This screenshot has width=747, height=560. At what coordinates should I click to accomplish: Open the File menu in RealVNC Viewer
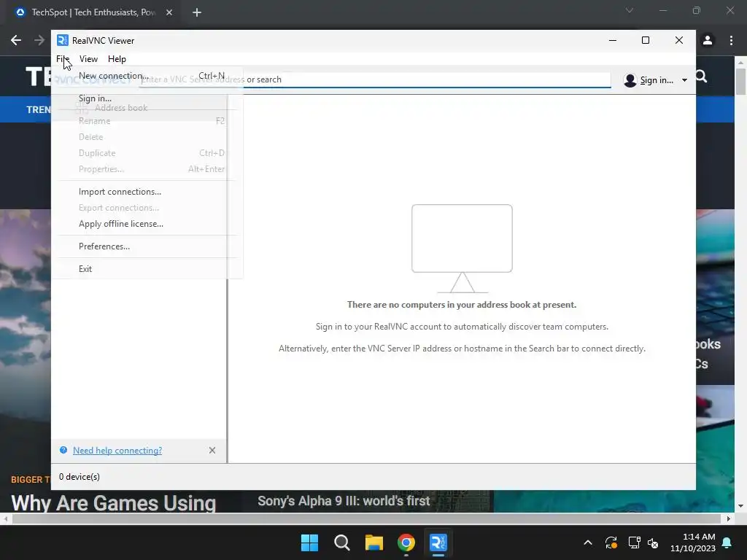tap(63, 59)
